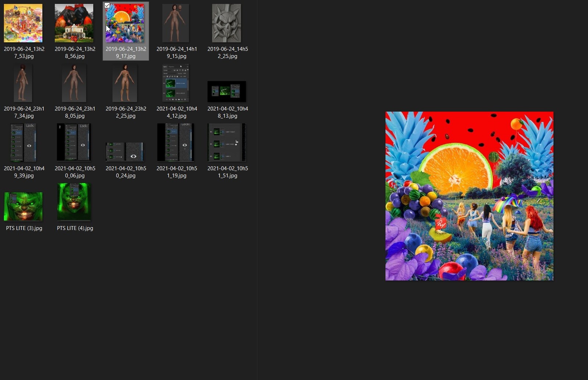588x380 pixels.
Task: Click the file name 2021-04-02_10h49_39.jpg
Action: pyautogui.click(x=24, y=172)
